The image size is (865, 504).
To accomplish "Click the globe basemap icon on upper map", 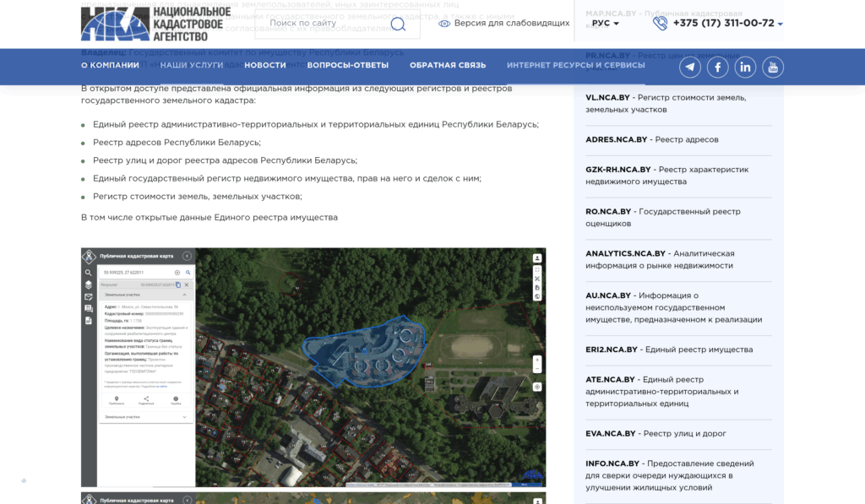I will click(x=536, y=296).
